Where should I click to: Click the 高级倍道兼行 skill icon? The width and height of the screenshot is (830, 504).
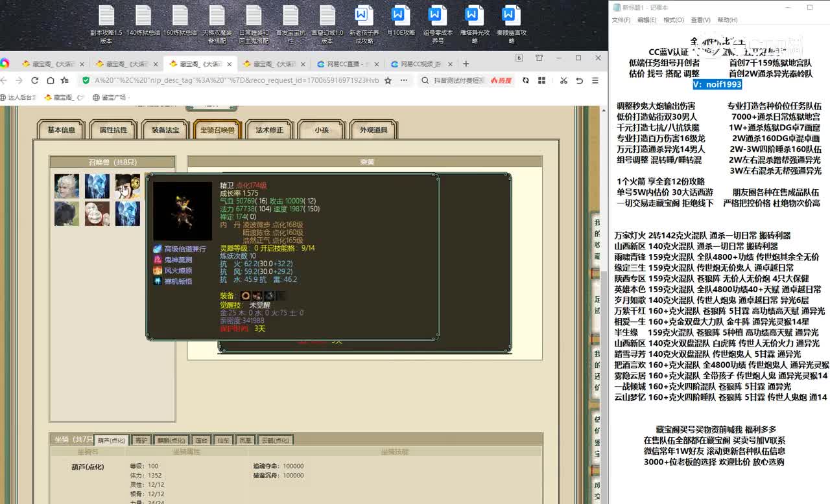click(158, 249)
